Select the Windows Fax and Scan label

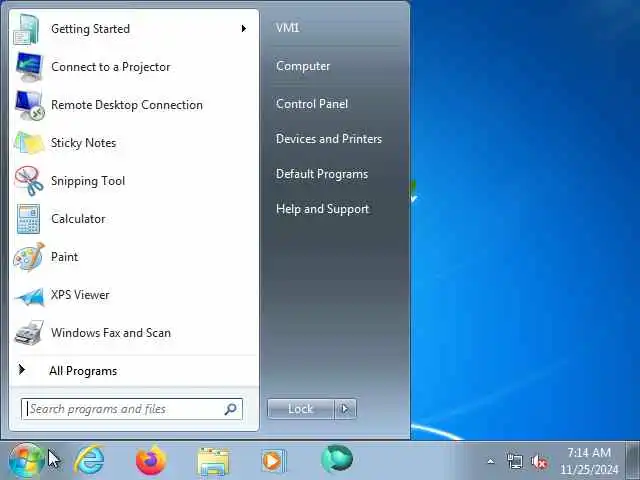[111, 333]
